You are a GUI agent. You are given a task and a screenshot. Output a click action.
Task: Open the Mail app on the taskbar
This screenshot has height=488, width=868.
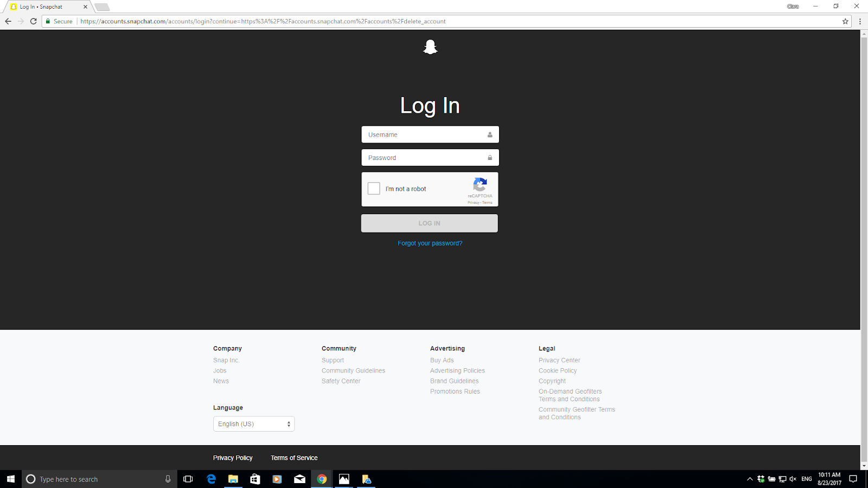point(299,479)
